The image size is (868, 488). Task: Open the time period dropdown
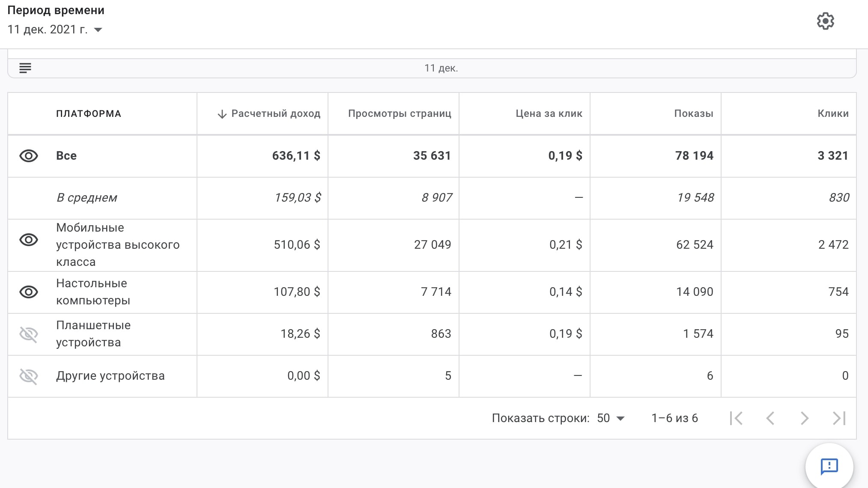click(98, 30)
